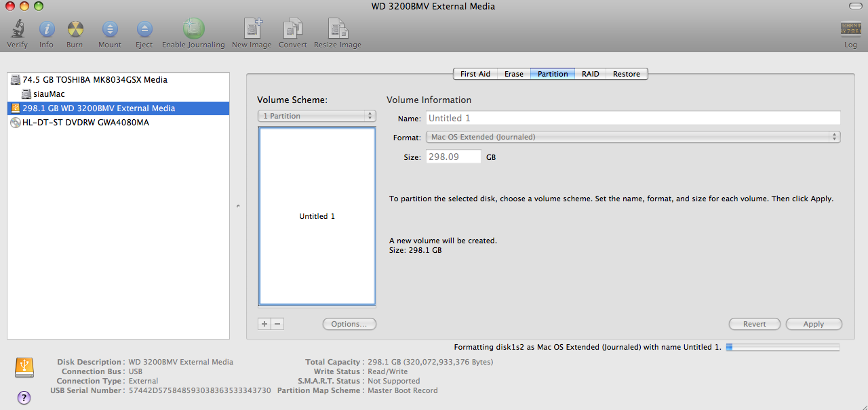Screen dimensions: 868x410
Task: Click the Enable Journaling toolbar icon
Action: click(x=193, y=28)
